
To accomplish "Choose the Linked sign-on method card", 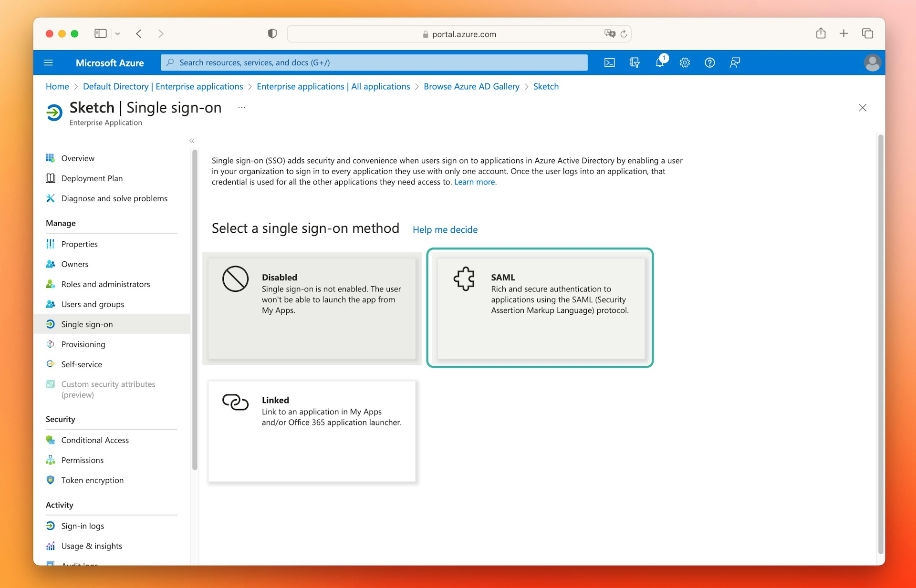I will [x=312, y=431].
